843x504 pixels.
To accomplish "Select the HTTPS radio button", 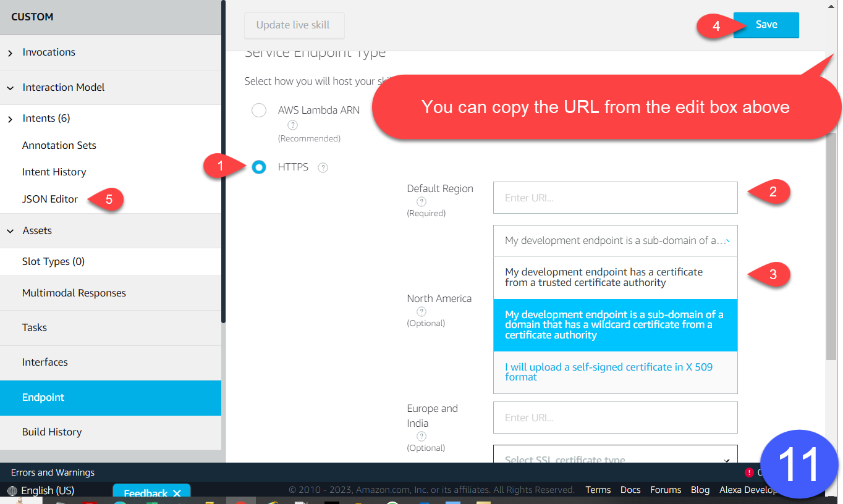I will click(259, 167).
